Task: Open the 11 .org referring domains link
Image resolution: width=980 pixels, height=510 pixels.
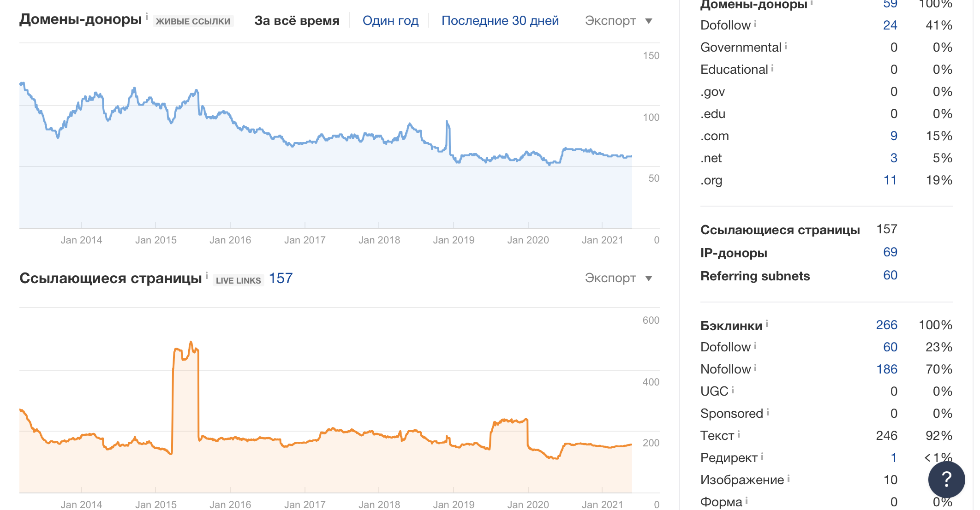Action: click(x=890, y=180)
